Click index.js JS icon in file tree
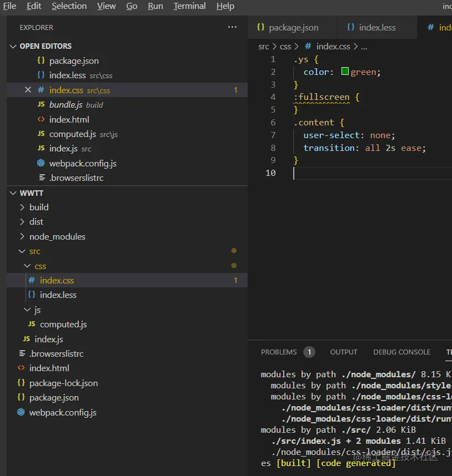Screen dimensions: 452x476 27,339
